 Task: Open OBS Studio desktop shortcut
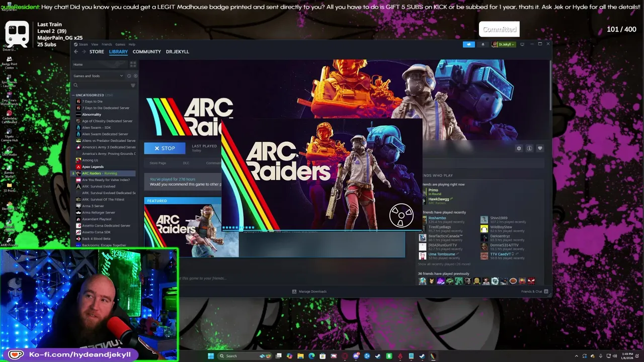click(x=9, y=150)
